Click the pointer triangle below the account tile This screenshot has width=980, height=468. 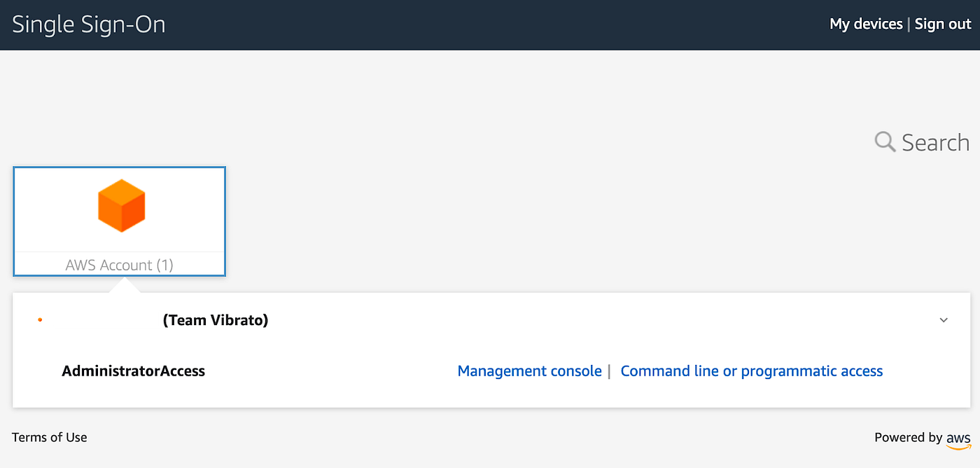point(124,284)
